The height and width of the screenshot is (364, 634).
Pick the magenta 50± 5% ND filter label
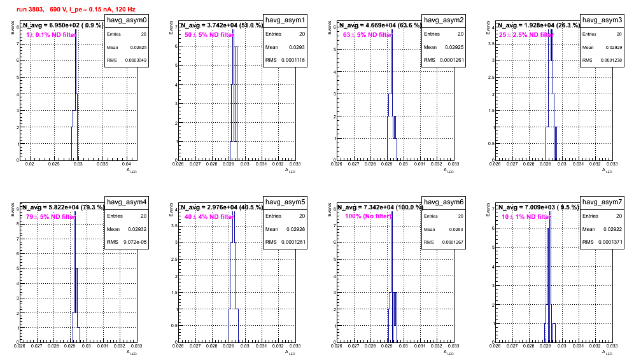[x=209, y=35]
